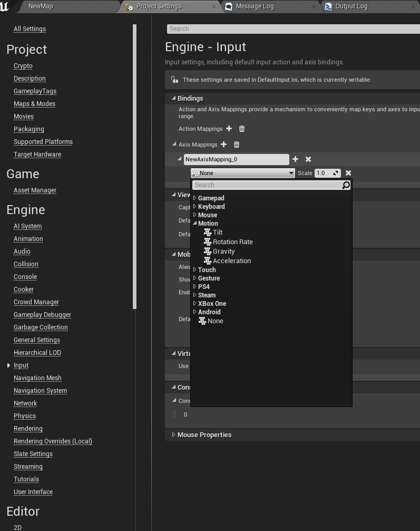Add a new Action Mapping with the plus icon
The image size is (420, 531).
229,129
